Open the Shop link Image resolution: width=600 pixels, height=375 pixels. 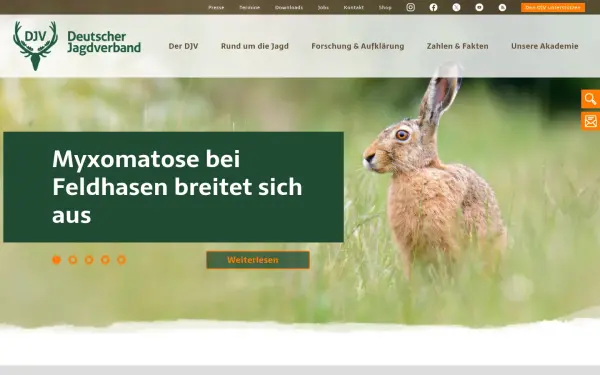(385, 7)
